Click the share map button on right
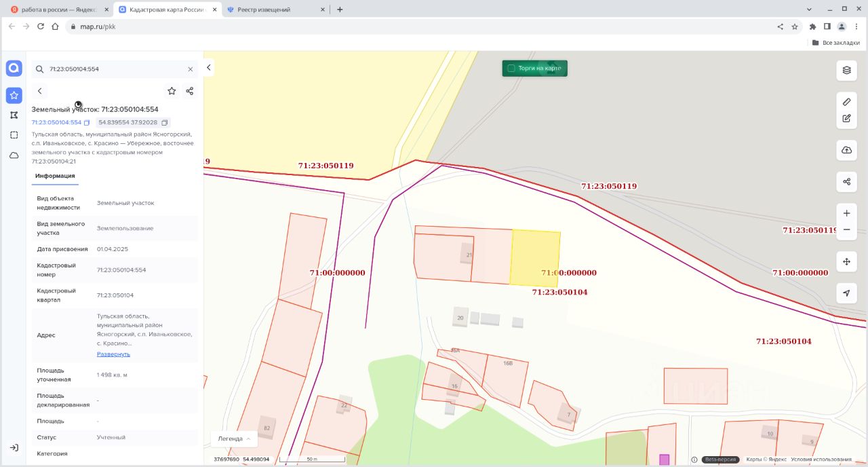The height and width of the screenshot is (467, 868). pyautogui.click(x=846, y=181)
